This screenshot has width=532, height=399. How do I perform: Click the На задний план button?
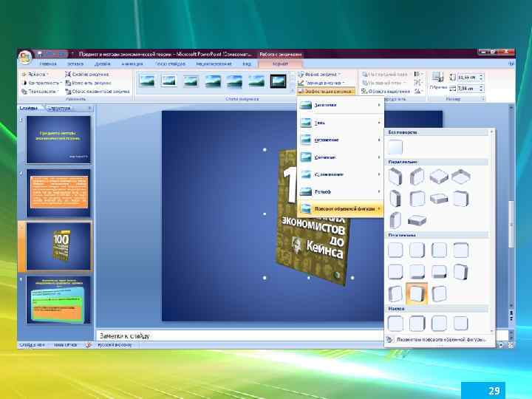tap(383, 83)
